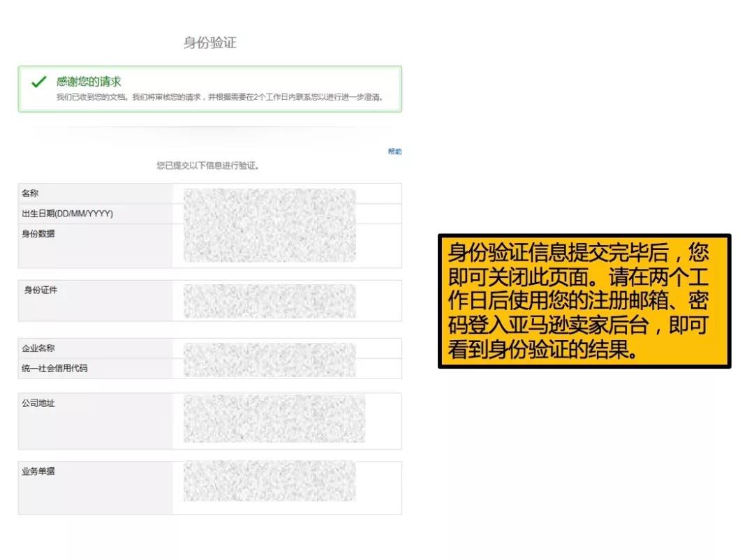Click the 您已提交以下信息进行验证 heading
754x560 pixels.
(x=207, y=166)
